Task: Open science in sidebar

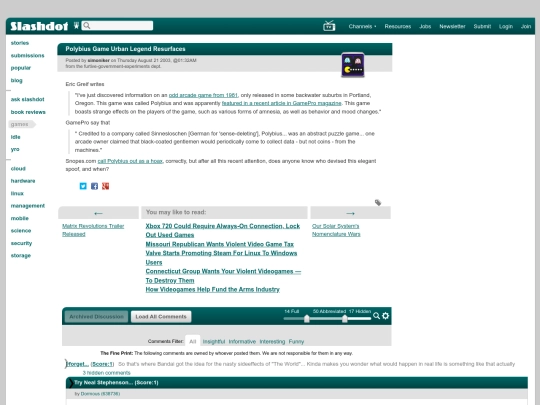Action: pyautogui.click(x=21, y=230)
